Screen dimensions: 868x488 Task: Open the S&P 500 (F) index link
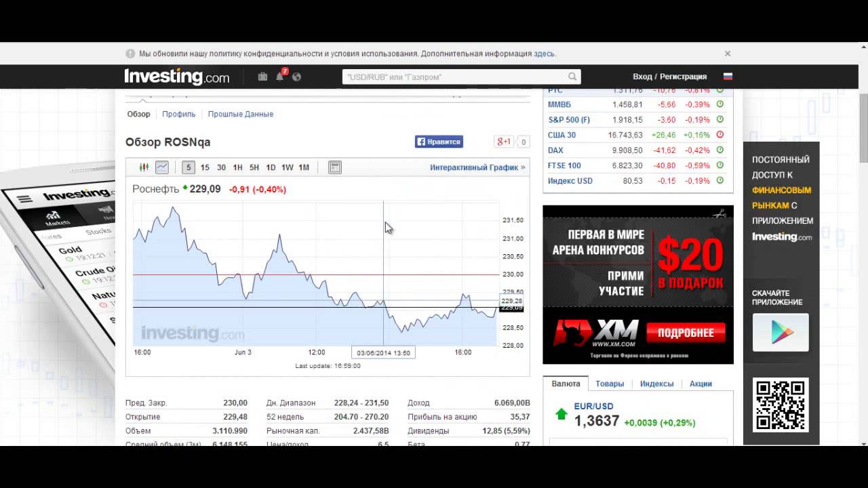(x=569, y=120)
